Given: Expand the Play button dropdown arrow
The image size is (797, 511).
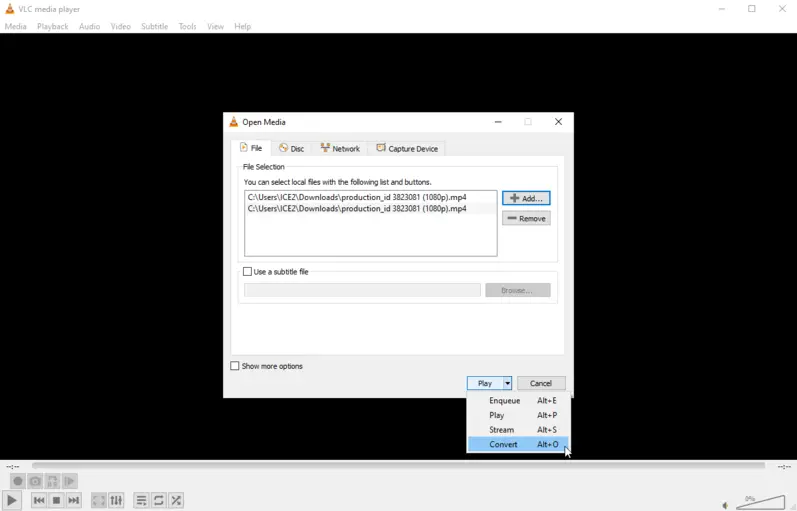Looking at the screenshot, I should point(507,383).
